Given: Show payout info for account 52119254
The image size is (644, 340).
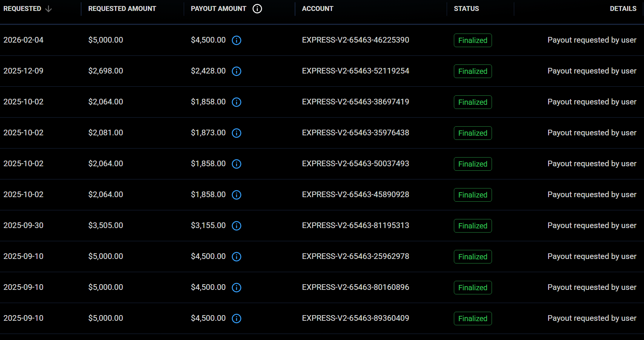Looking at the screenshot, I should [x=237, y=71].
